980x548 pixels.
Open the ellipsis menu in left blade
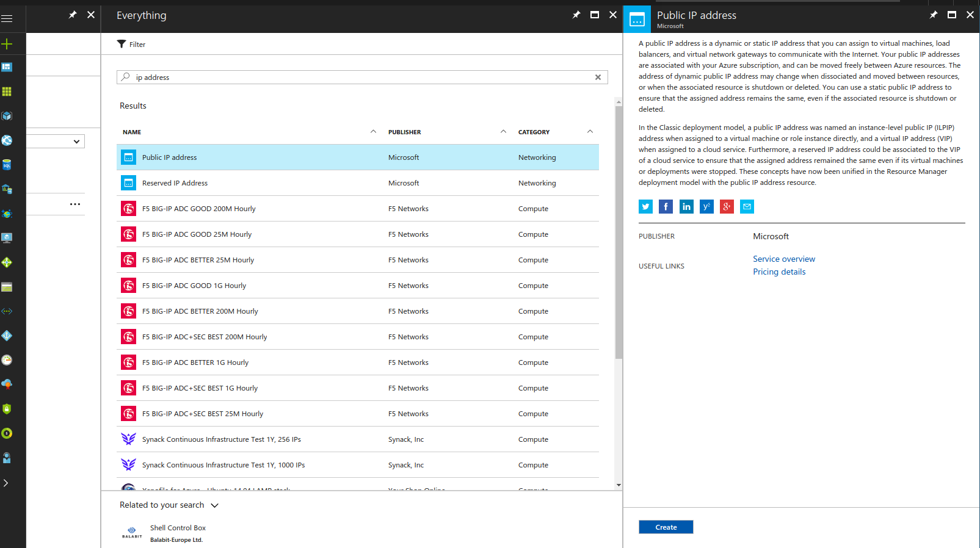(75, 204)
